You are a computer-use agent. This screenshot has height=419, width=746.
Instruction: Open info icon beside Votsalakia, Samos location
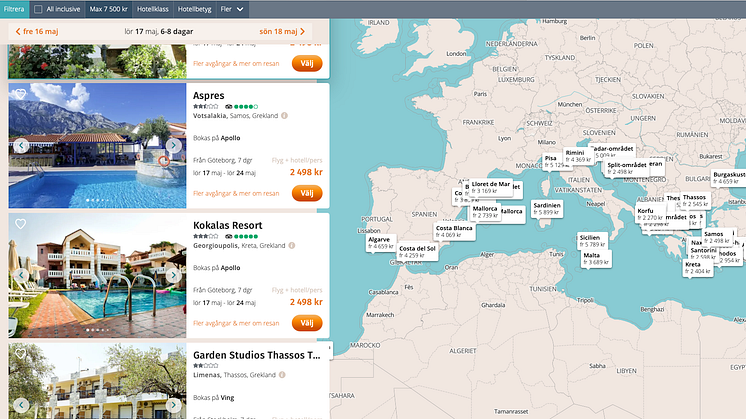[285, 116]
